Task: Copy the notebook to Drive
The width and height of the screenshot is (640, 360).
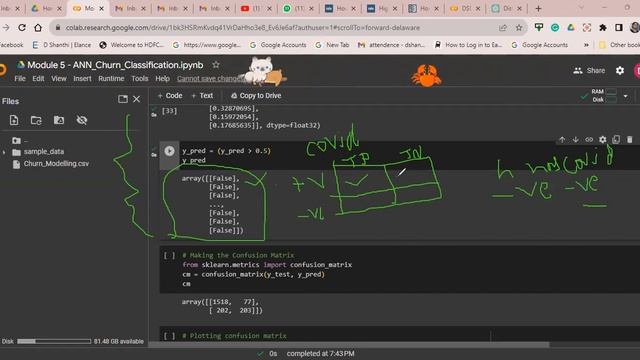Action: point(256,96)
